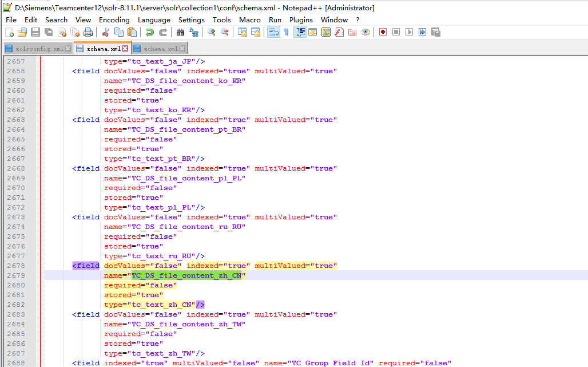Print the document with the printer icon
The height and width of the screenshot is (367, 588).
[88, 32]
